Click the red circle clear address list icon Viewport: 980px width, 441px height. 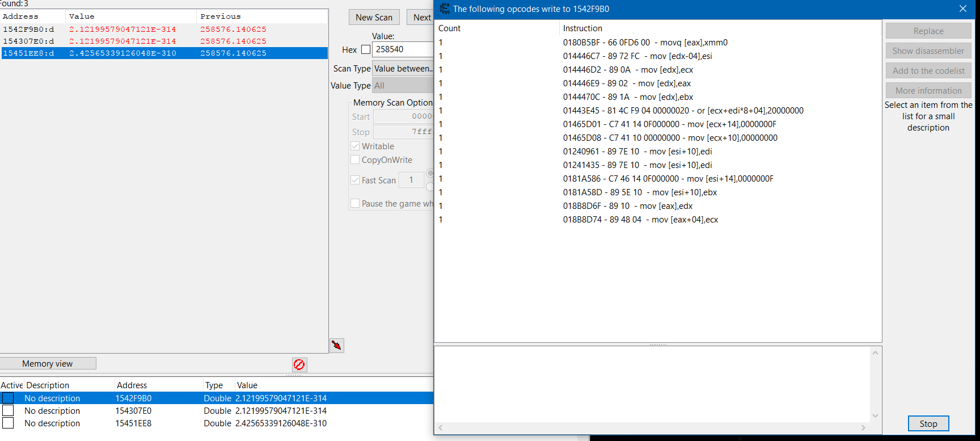[299, 364]
